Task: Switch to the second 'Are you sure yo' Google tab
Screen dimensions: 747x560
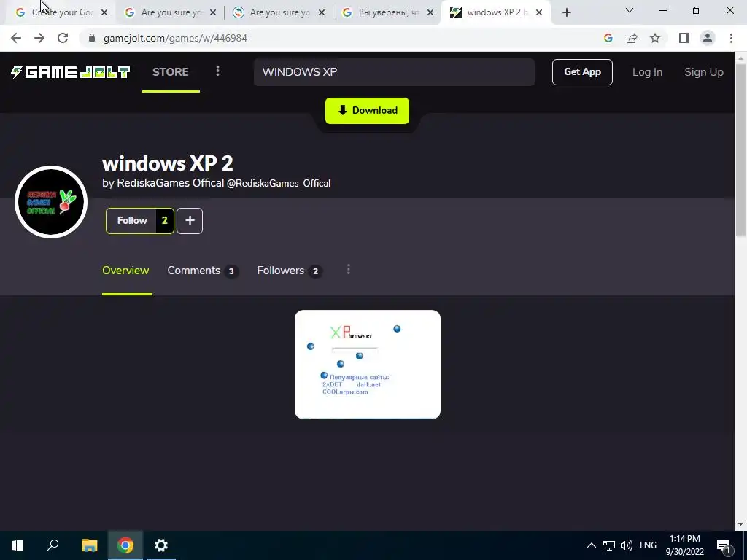Action: tap(169, 12)
